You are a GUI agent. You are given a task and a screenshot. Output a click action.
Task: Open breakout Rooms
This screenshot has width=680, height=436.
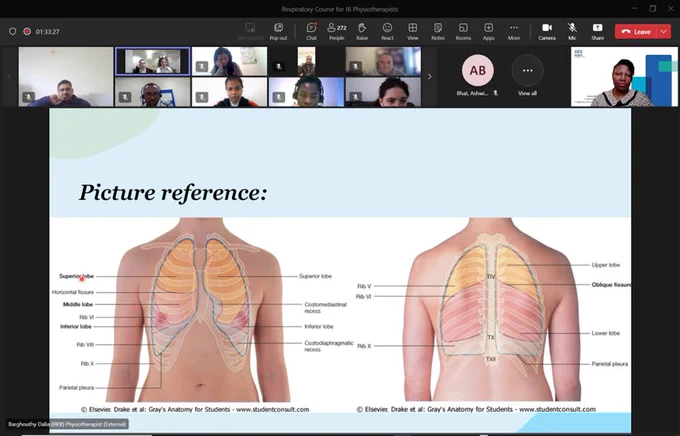point(463,31)
